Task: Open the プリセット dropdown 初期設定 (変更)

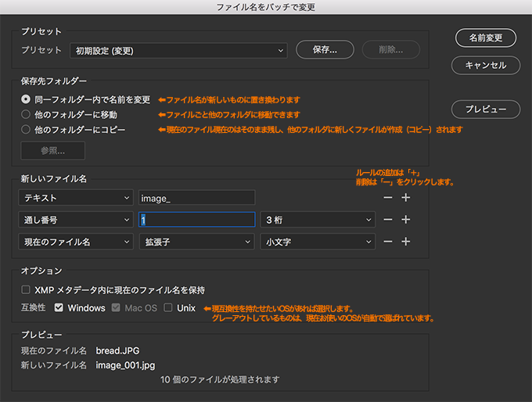Action: (178, 51)
